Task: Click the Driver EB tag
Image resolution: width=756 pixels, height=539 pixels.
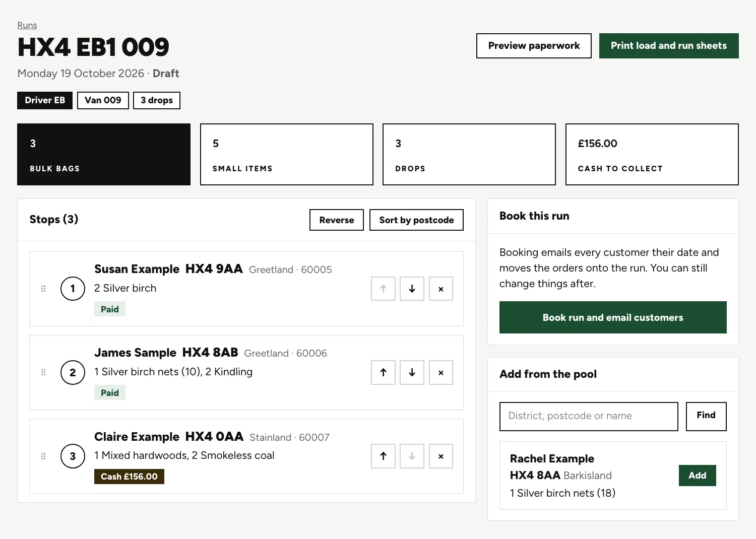Action: (x=45, y=100)
